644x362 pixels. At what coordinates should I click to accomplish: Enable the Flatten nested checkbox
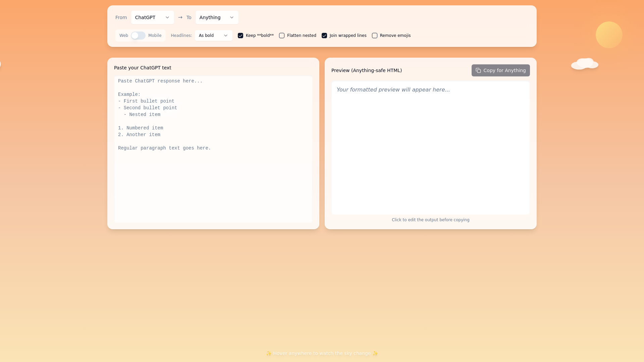[282, 36]
